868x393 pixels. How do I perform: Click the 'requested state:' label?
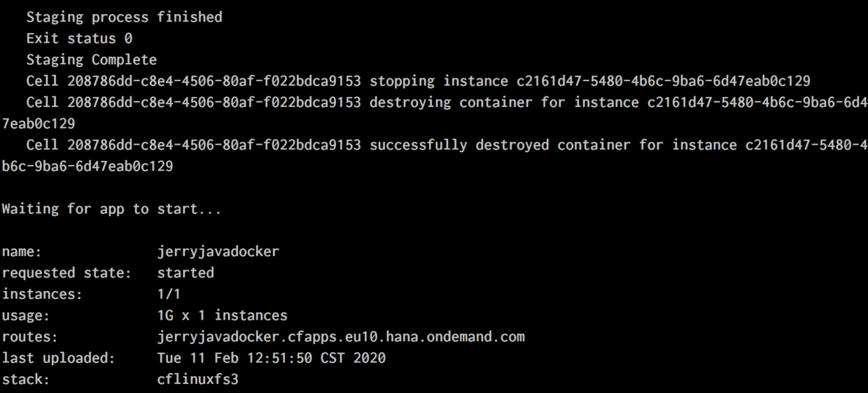coord(66,273)
